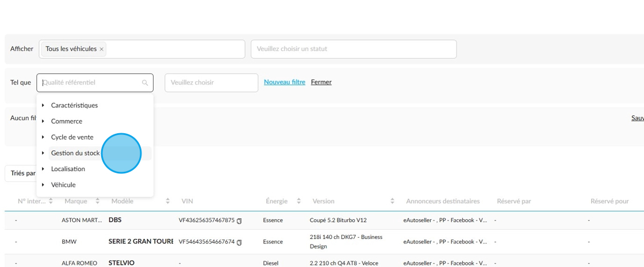Expand the Commerce category arrow
644x267 pixels.
click(43, 121)
